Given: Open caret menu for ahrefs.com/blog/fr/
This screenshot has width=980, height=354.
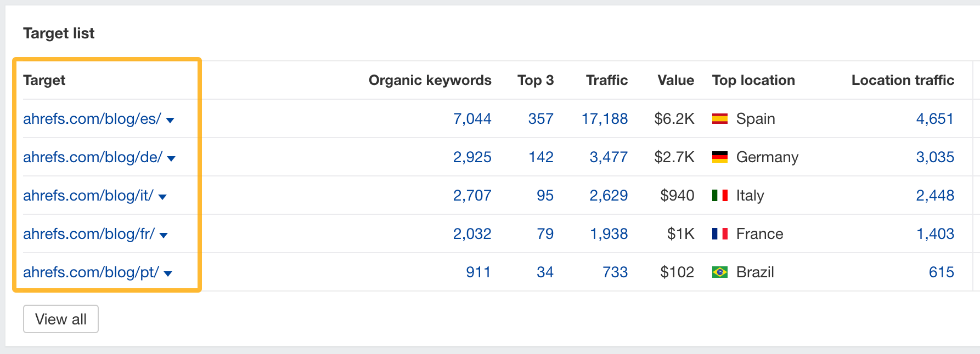Looking at the screenshot, I should (164, 235).
